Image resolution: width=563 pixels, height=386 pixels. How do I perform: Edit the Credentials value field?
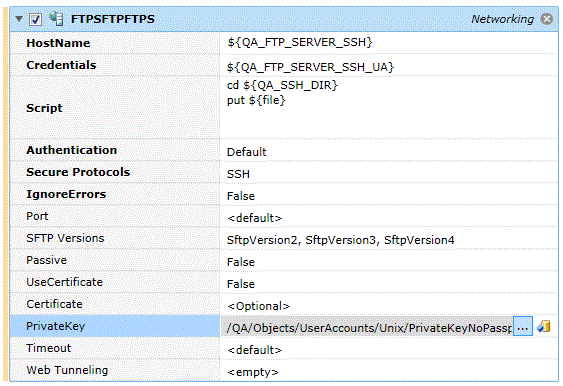click(x=389, y=65)
